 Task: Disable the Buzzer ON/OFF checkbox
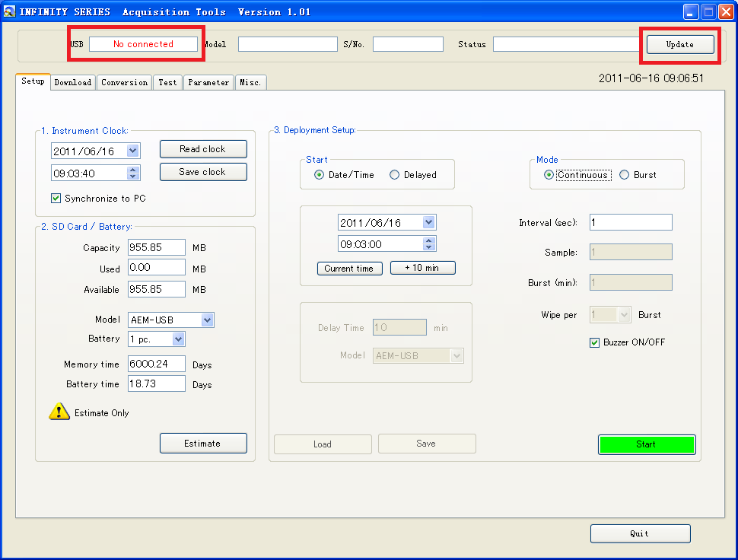(595, 342)
